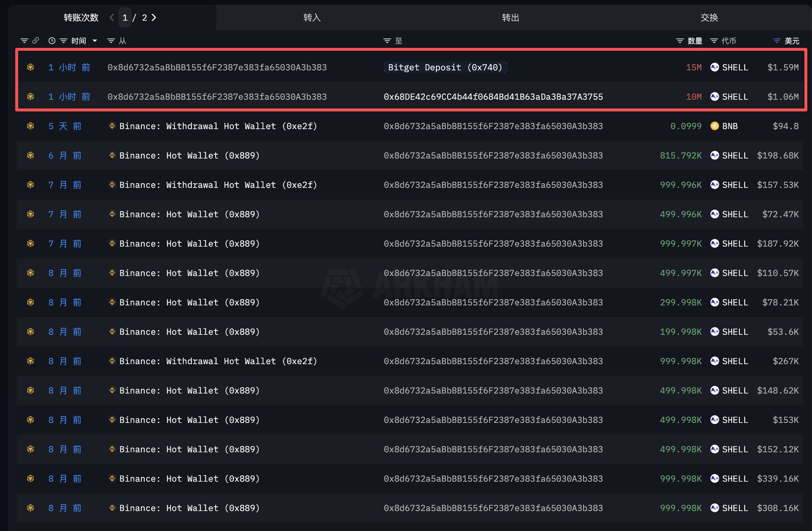Open the 交换 swap tab
This screenshot has height=531, width=812.
pos(709,17)
